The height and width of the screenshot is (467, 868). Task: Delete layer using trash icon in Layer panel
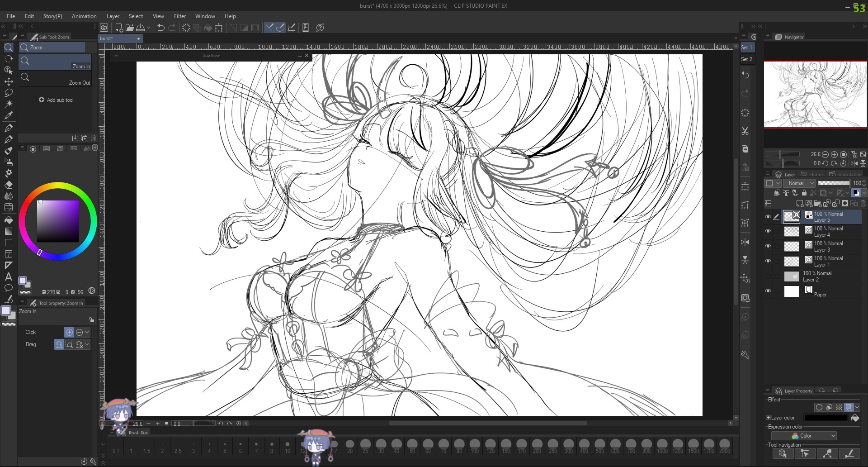tap(863, 204)
